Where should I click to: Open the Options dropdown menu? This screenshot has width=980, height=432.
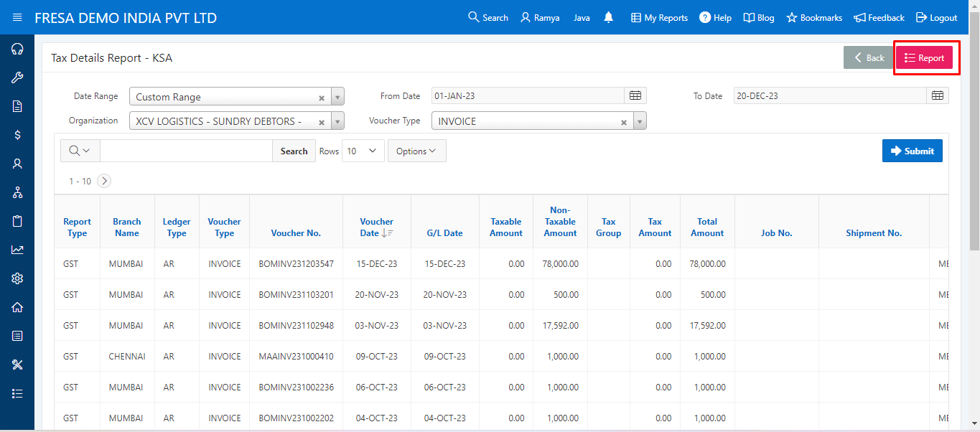[416, 151]
